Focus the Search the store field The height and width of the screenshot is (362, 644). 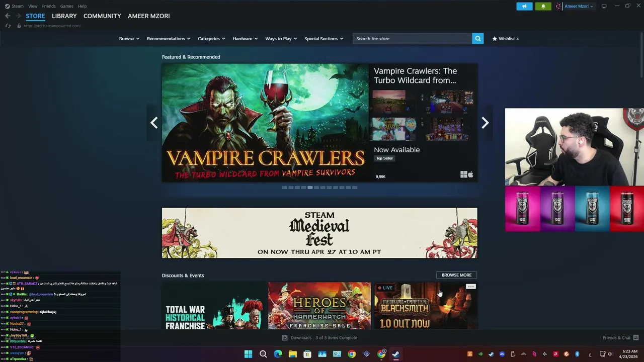[x=413, y=38]
